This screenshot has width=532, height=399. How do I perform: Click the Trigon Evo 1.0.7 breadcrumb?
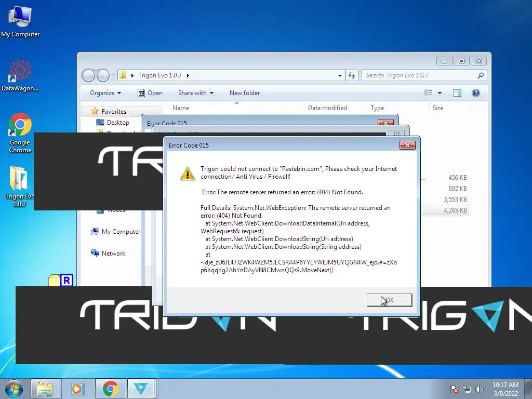click(x=159, y=75)
